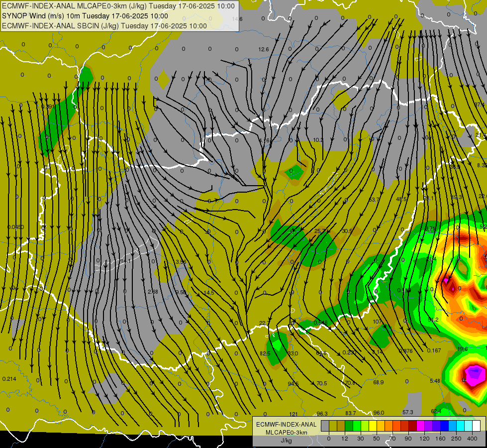The height and width of the screenshot is (448, 487).
Task: Click the map value 33.0
Action: (293, 353)
